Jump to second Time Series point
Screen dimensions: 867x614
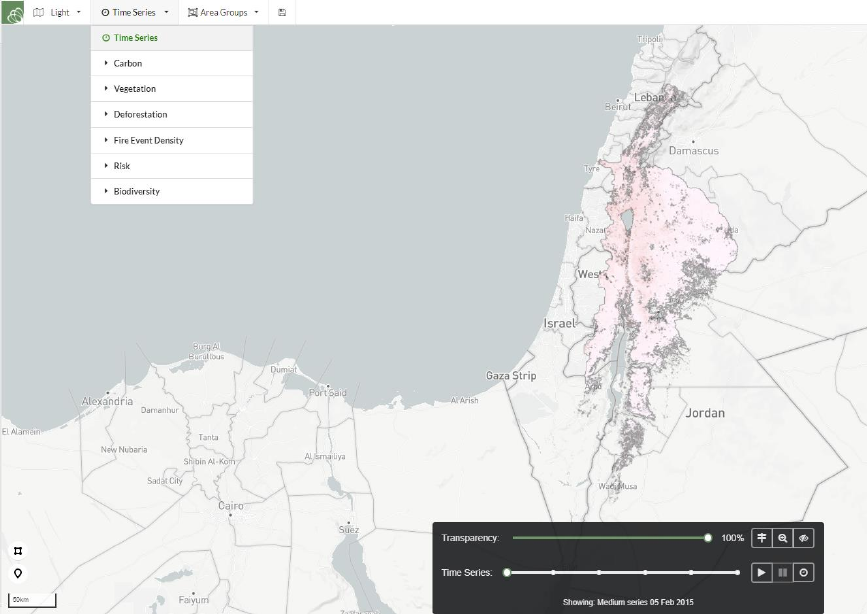(x=553, y=573)
